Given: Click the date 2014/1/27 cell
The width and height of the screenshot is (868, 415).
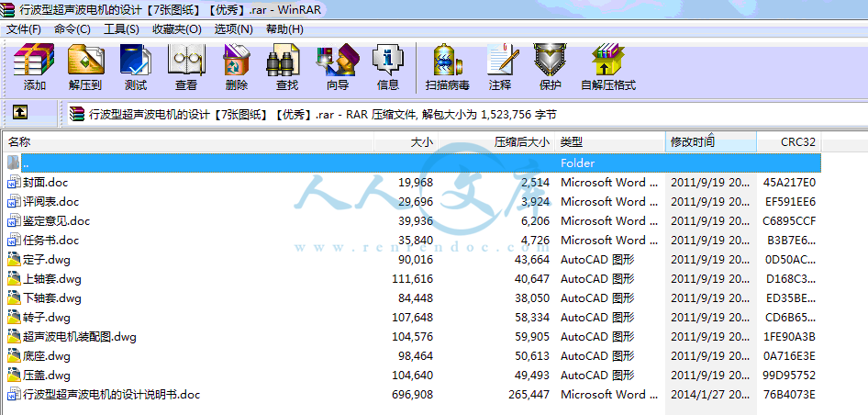Looking at the screenshot, I should [x=710, y=395].
